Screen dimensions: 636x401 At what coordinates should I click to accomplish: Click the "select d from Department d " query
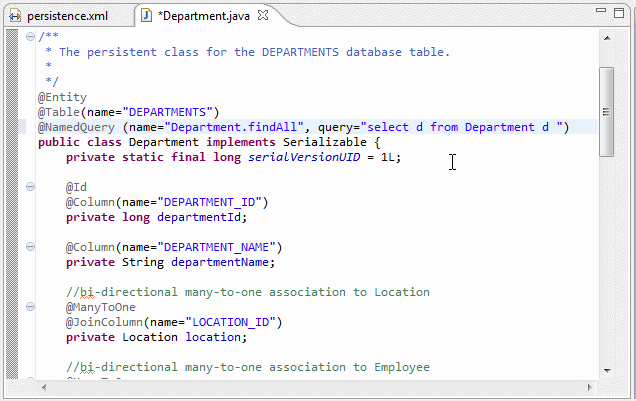[462, 127]
